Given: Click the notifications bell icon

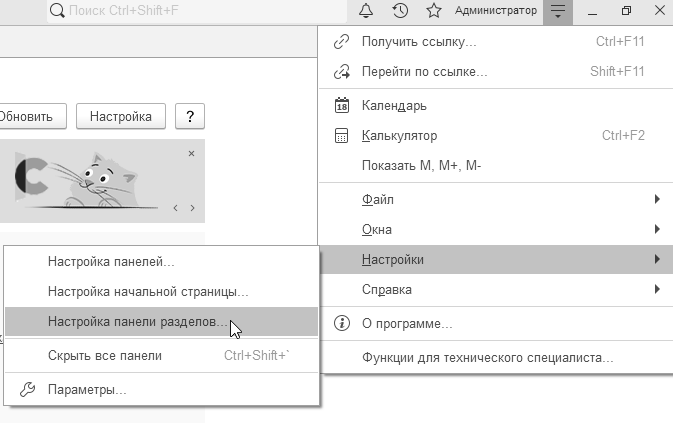Looking at the screenshot, I should (365, 11).
